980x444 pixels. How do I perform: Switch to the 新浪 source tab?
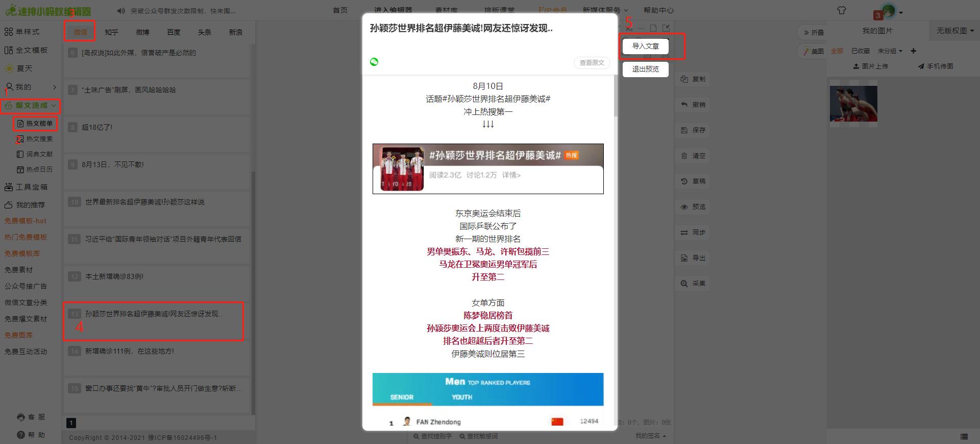236,32
